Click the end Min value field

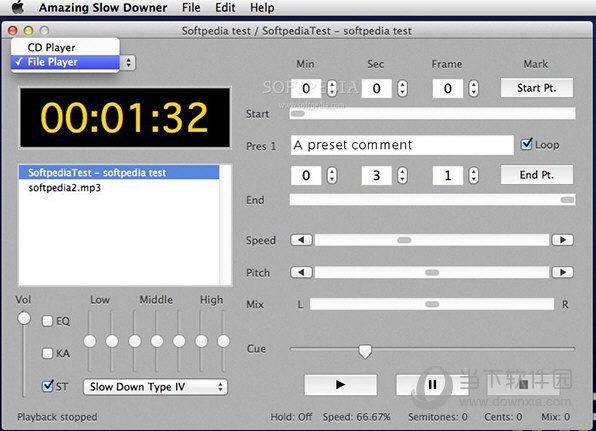coord(306,175)
